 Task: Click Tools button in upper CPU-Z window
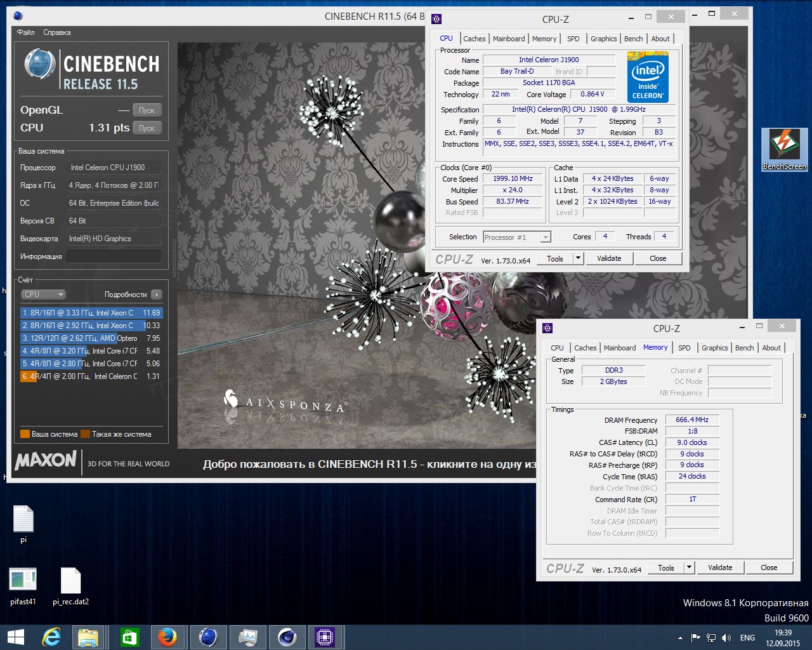pyautogui.click(x=555, y=258)
